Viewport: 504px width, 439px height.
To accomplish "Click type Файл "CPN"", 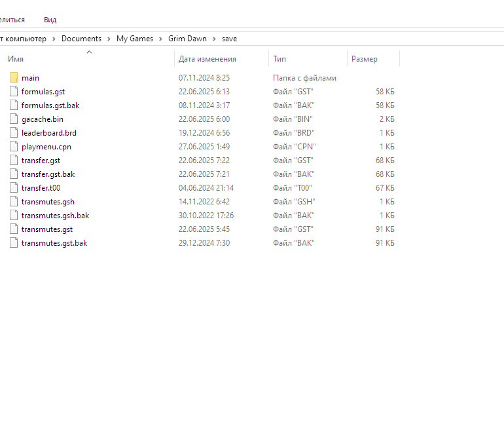I will (295, 147).
